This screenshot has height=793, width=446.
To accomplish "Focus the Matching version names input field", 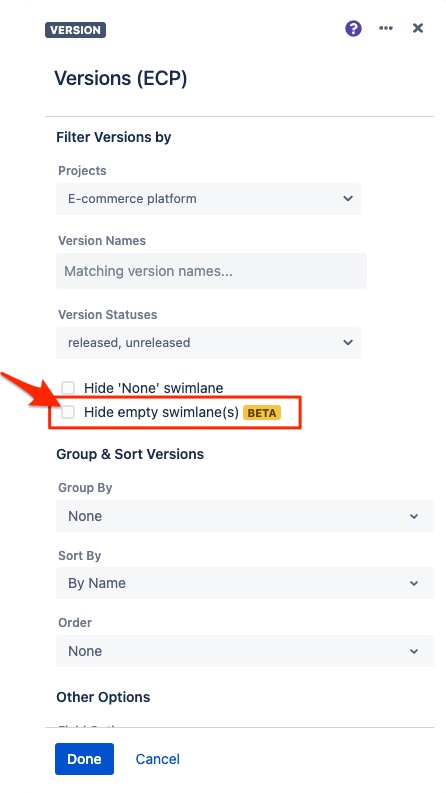I will [x=211, y=271].
